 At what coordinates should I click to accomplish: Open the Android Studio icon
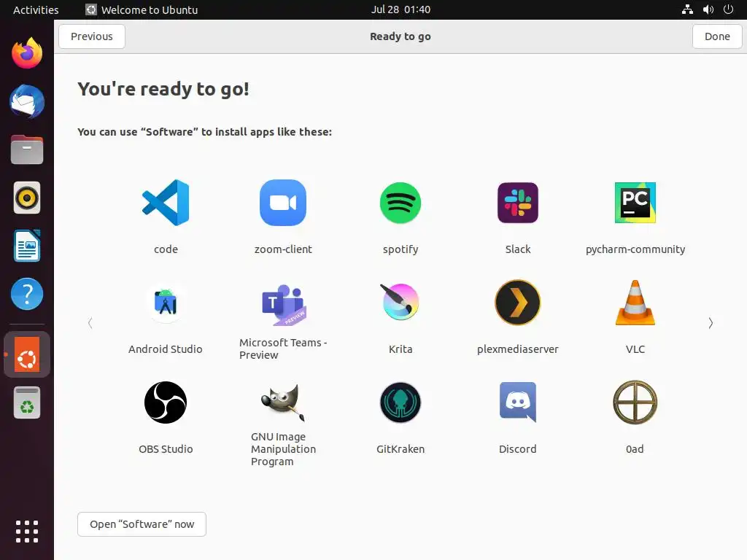point(166,303)
